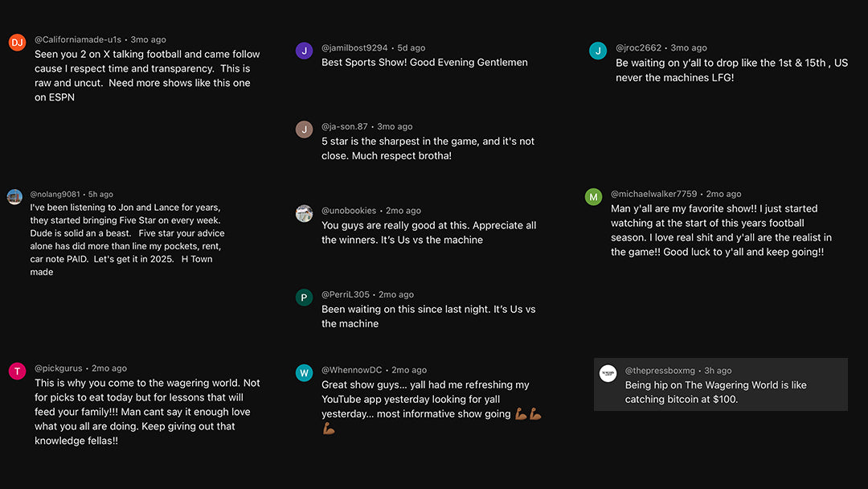Open the dark green P avatar for PerriL305
Screen dimensions: 868x489
point(304,298)
